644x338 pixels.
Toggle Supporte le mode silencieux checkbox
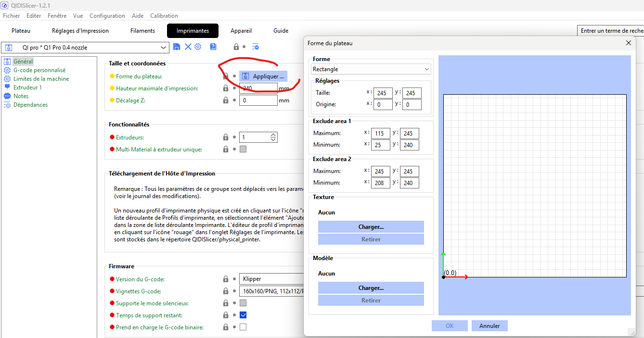point(243,303)
